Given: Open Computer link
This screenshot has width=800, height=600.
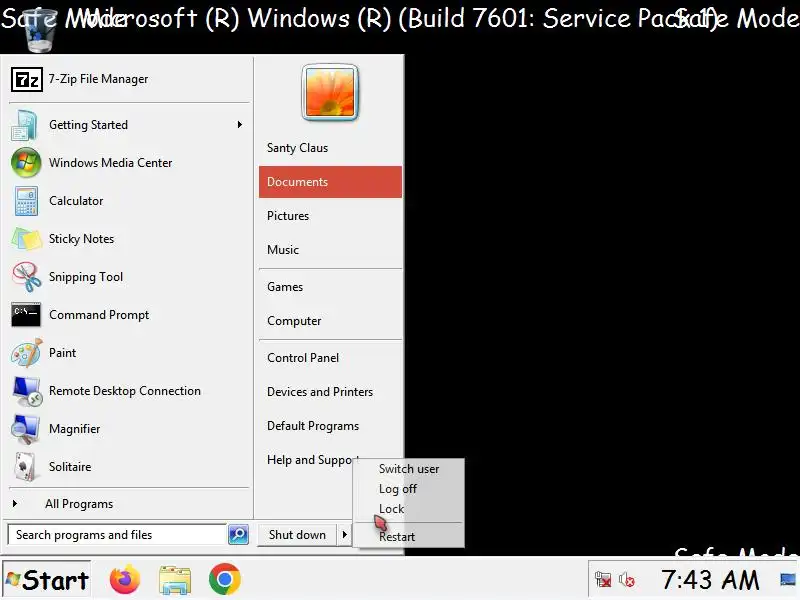Looking at the screenshot, I should (330, 321).
